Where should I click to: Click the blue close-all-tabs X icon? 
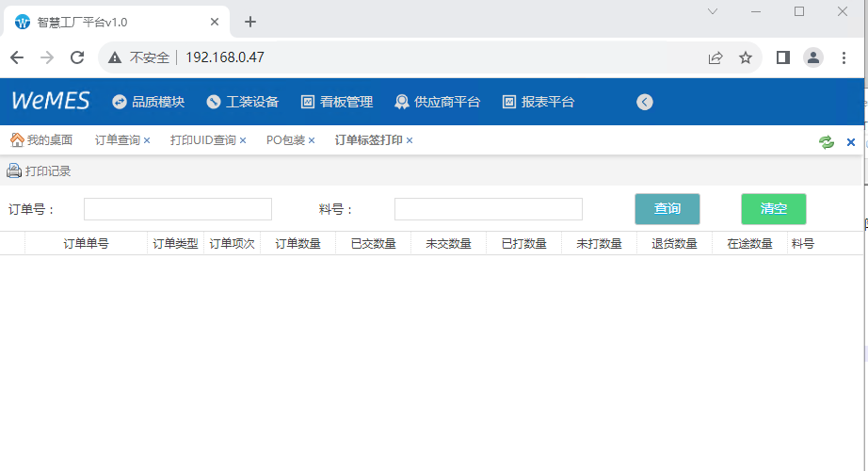851,141
